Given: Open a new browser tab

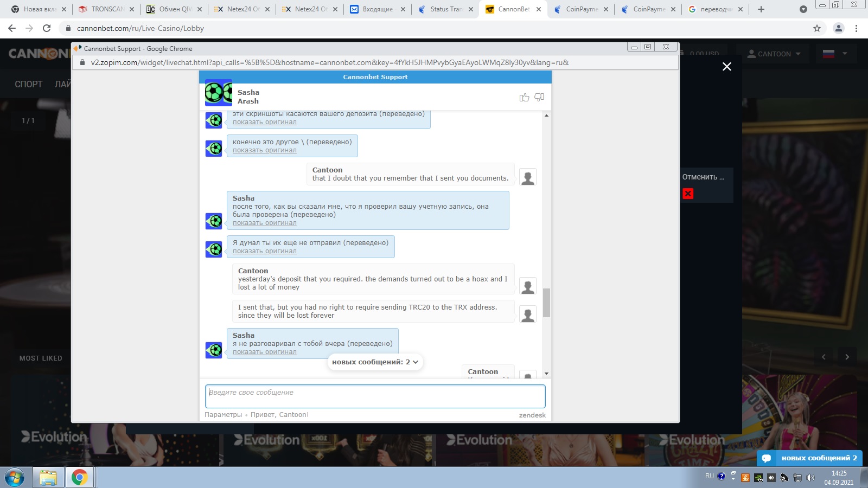Looking at the screenshot, I should point(761,9).
